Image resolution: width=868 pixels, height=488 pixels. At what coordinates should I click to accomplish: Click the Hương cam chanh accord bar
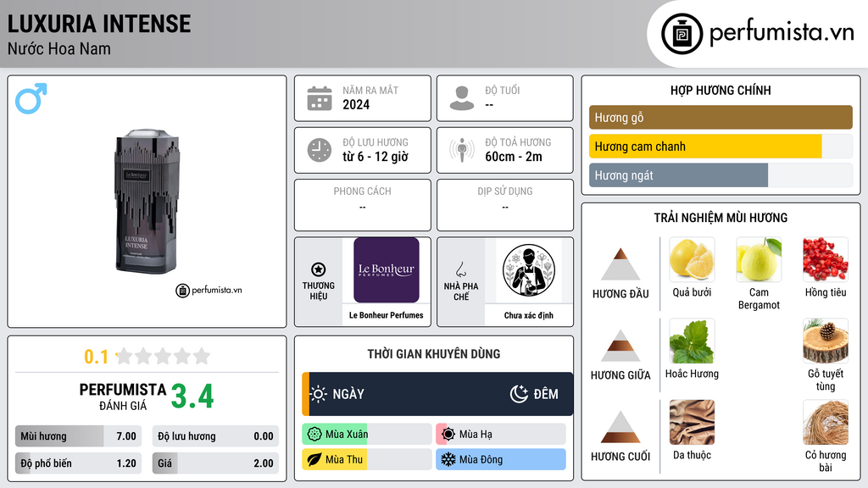click(x=721, y=147)
